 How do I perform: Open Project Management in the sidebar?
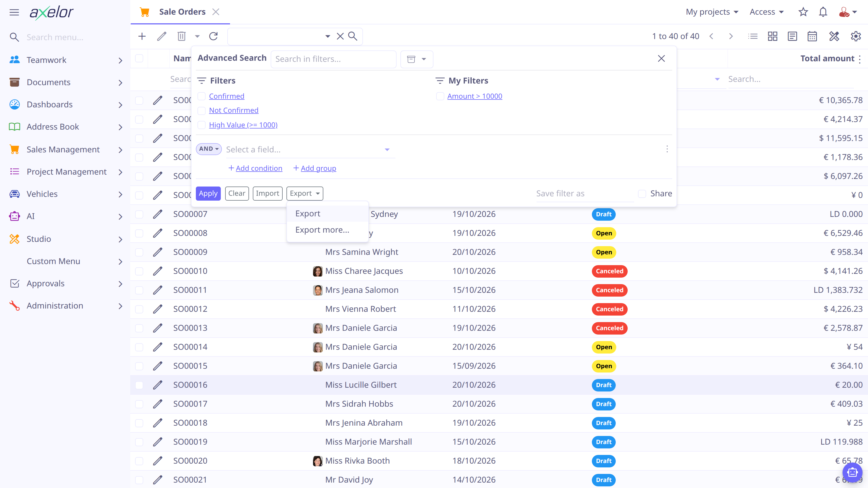65,172
